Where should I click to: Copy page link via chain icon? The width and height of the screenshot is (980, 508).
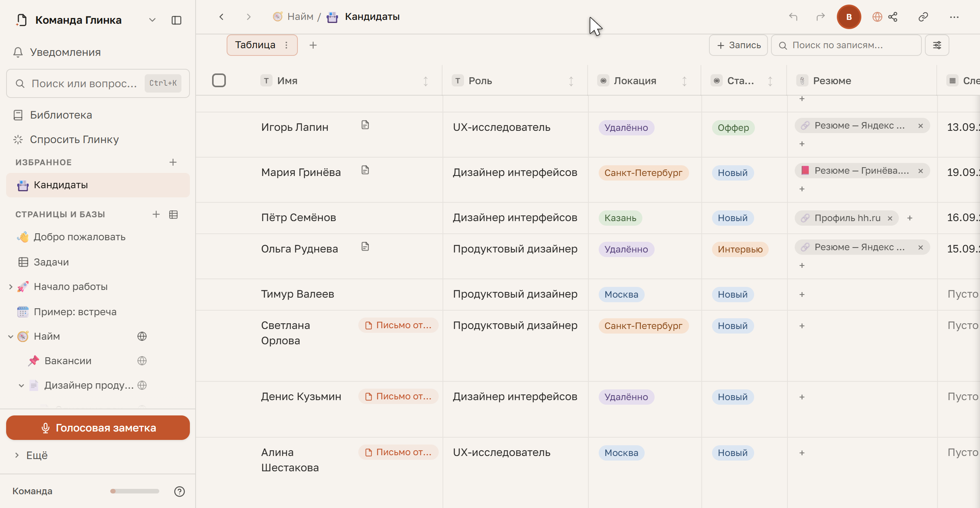[x=923, y=17]
